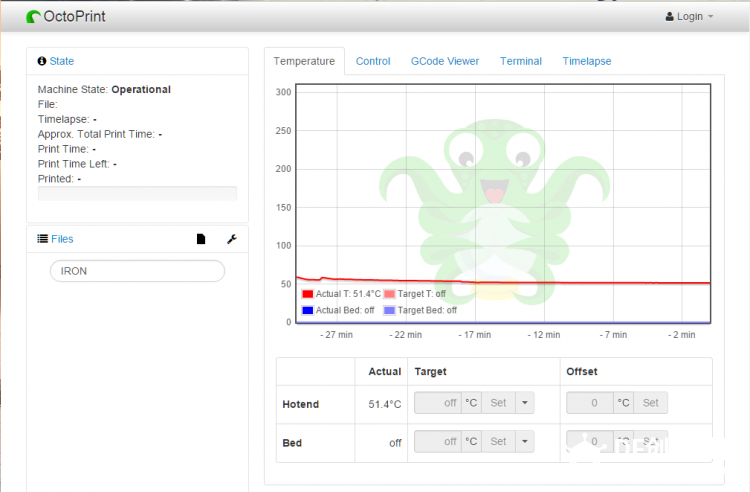Viewport: 750px width, 492px height.
Task: Click the Approx. Total Print Time label
Action: (96, 134)
